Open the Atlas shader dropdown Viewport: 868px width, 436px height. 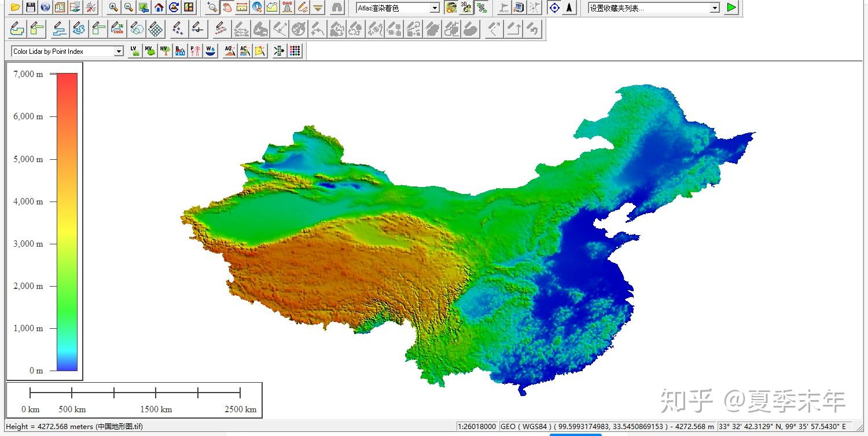point(435,8)
